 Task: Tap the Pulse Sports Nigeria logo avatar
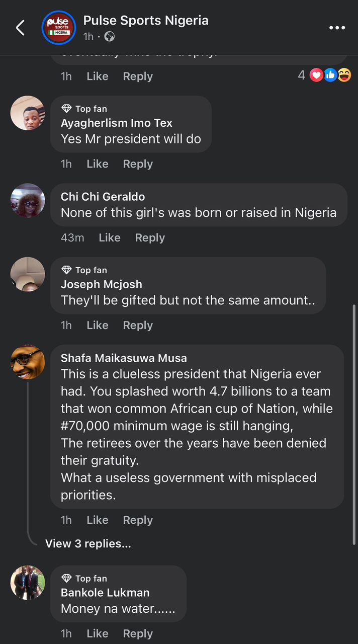click(58, 28)
